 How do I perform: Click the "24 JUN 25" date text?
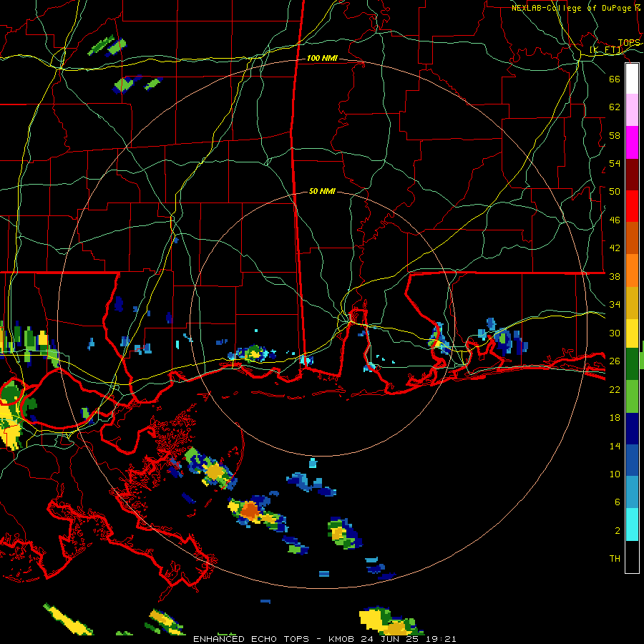click(x=389, y=639)
